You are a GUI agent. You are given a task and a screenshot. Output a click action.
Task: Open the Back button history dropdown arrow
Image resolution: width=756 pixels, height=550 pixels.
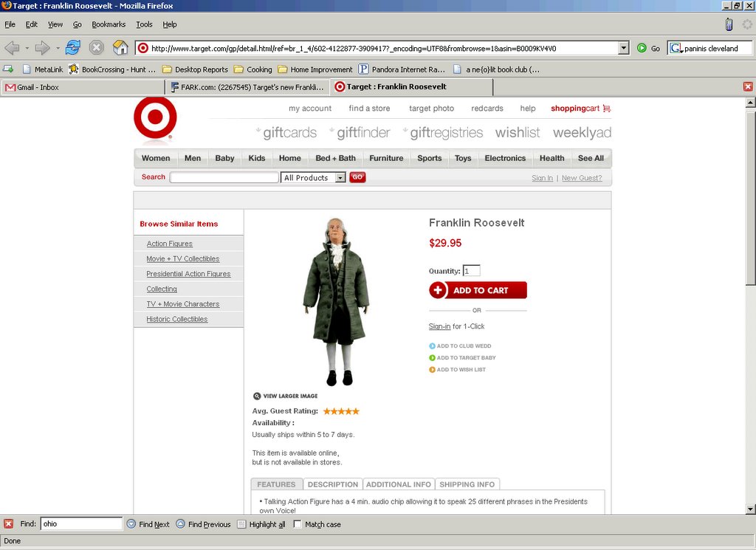(27, 48)
